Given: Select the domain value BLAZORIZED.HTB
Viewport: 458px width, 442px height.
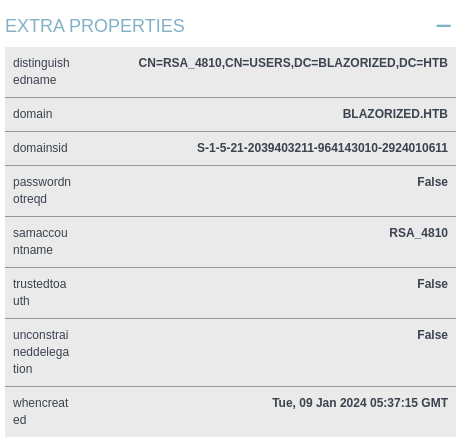Looking at the screenshot, I should point(395,114).
